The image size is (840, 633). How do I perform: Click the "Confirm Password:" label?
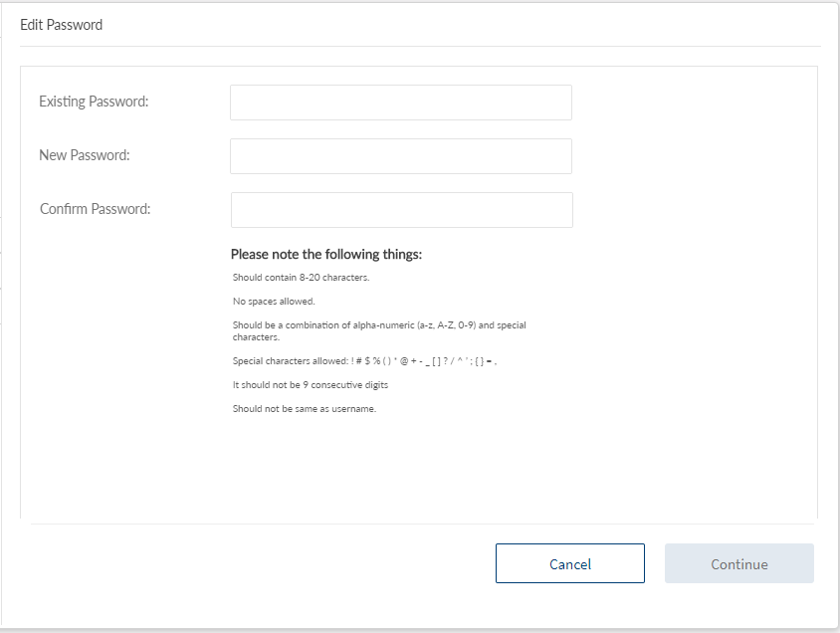tap(95, 209)
